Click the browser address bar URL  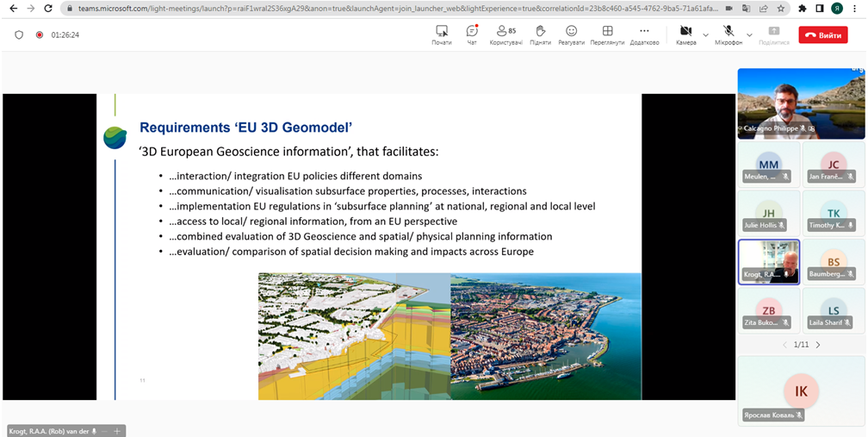399,9
